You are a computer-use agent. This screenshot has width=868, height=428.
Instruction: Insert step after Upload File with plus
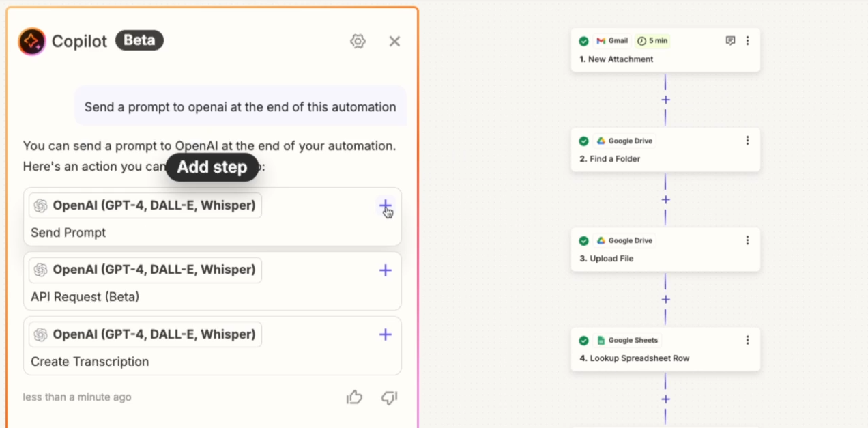click(x=665, y=299)
